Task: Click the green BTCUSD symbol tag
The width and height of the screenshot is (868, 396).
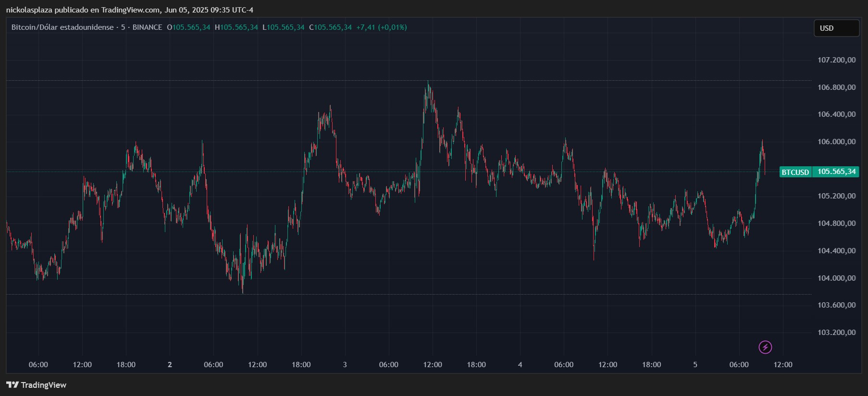Action: tap(795, 172)
